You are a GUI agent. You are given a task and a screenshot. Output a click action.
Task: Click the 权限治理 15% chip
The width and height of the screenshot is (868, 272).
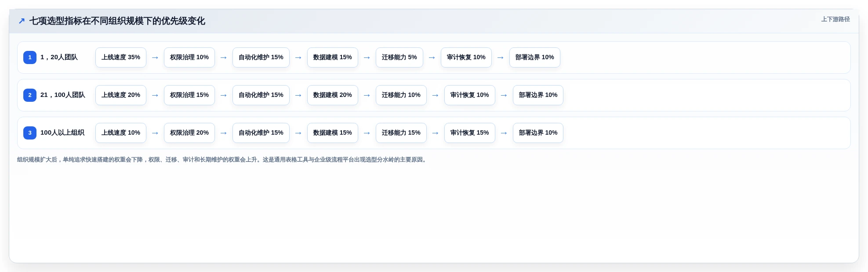(189, 95)
